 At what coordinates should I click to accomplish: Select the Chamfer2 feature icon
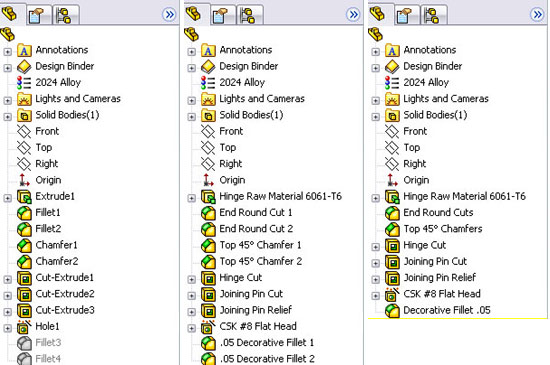24,262
